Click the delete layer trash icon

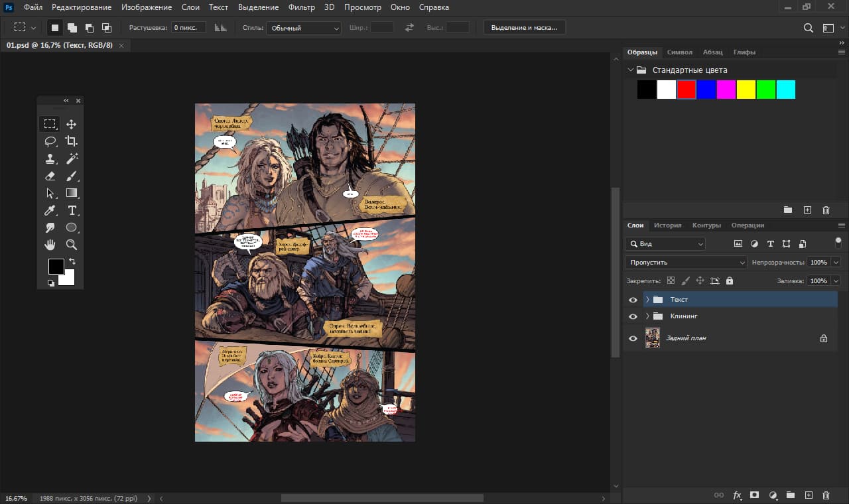pyautogui.click(x=826, y=495)
